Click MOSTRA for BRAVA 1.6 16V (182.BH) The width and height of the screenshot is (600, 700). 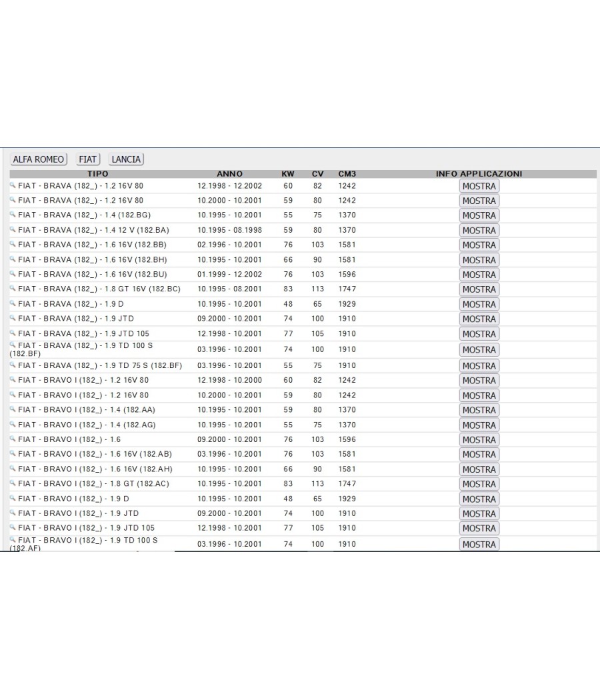click(479, 260)
